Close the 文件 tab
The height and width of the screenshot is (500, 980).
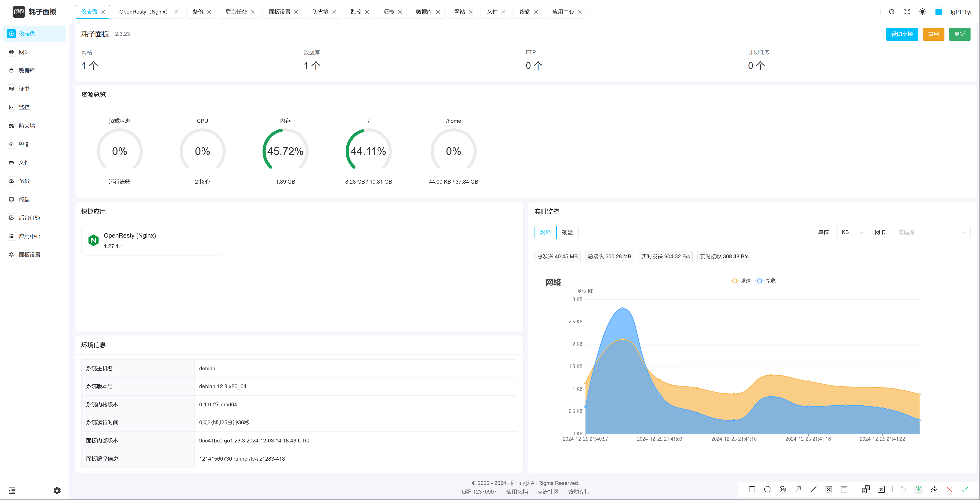(x=503, y=12)
